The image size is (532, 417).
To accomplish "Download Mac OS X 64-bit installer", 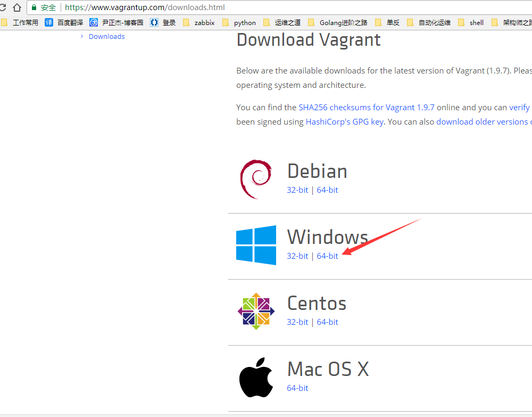I will [x=297, y=388].
